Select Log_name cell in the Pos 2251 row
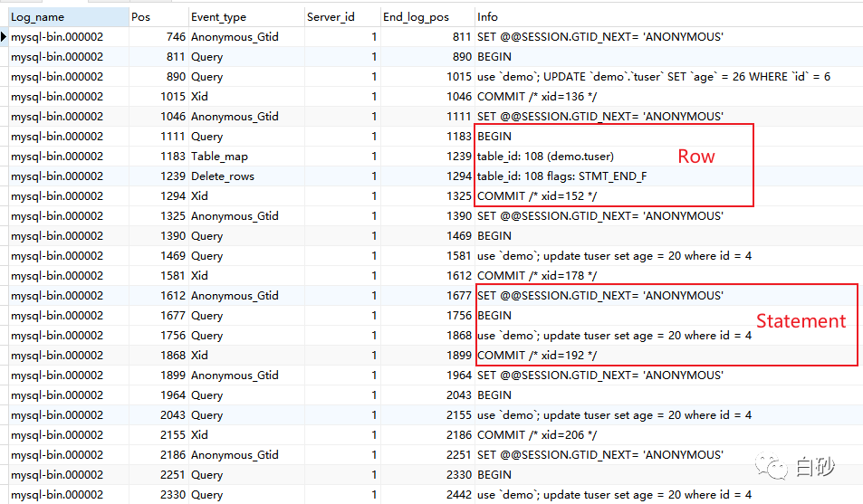 click(69, 475)
